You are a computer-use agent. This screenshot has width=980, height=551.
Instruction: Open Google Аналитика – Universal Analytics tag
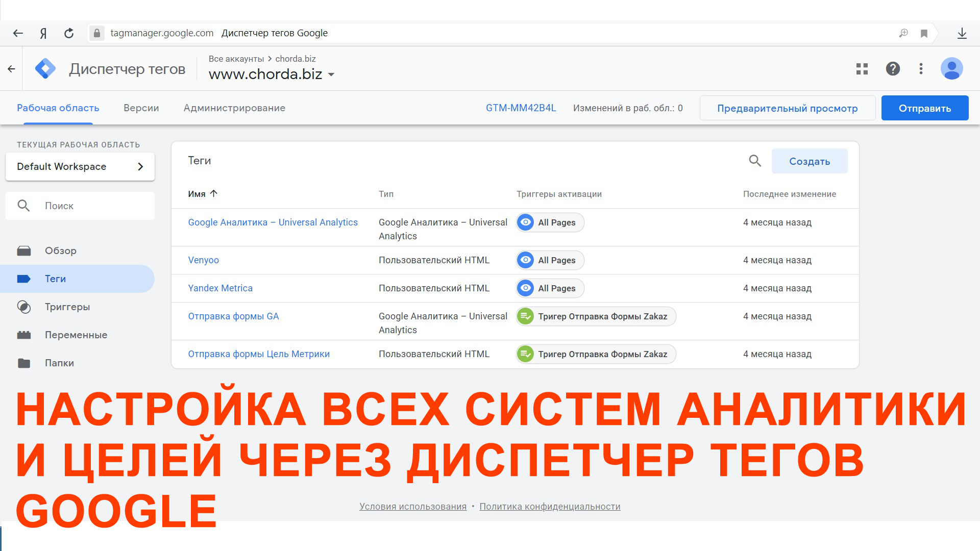(273, 222)
